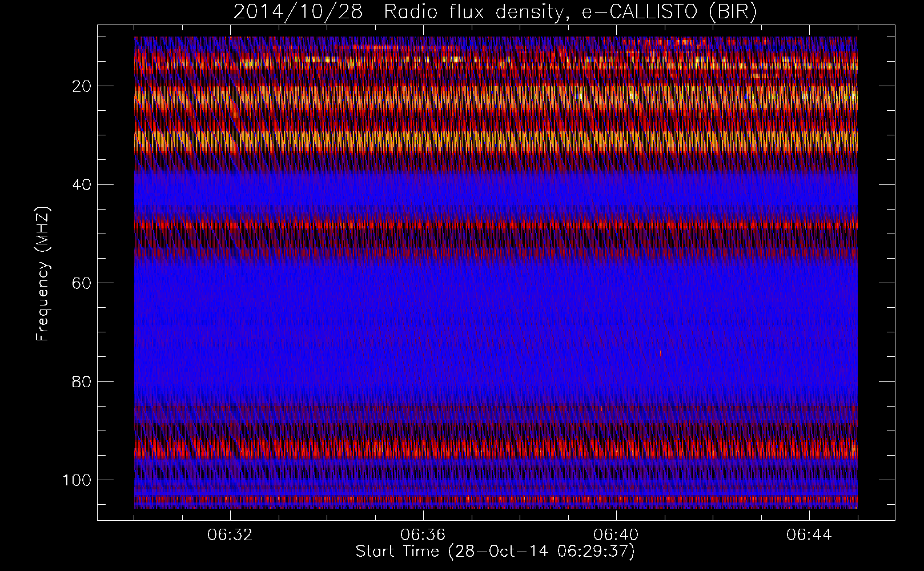This screenshot has height=571, width=924.
Task: Click the 100 MHz frequency tick label
Action: [x=78, y=480]
